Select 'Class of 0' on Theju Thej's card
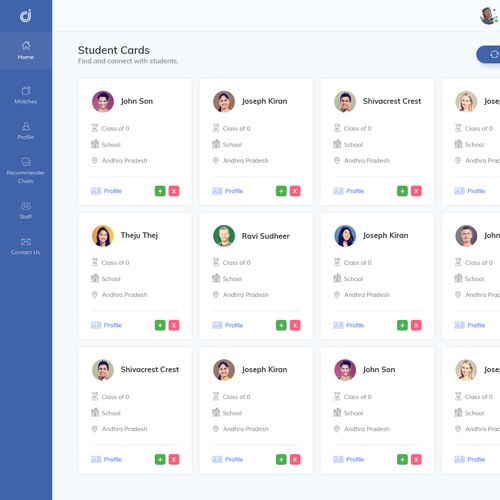This screenshot has width=500, height=500. 115,263
